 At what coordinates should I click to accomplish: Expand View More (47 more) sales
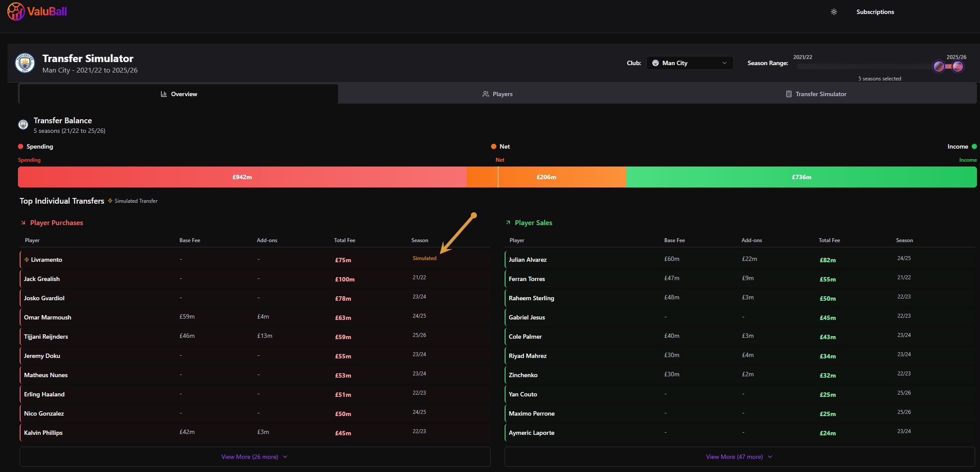[x=739, y=457]
